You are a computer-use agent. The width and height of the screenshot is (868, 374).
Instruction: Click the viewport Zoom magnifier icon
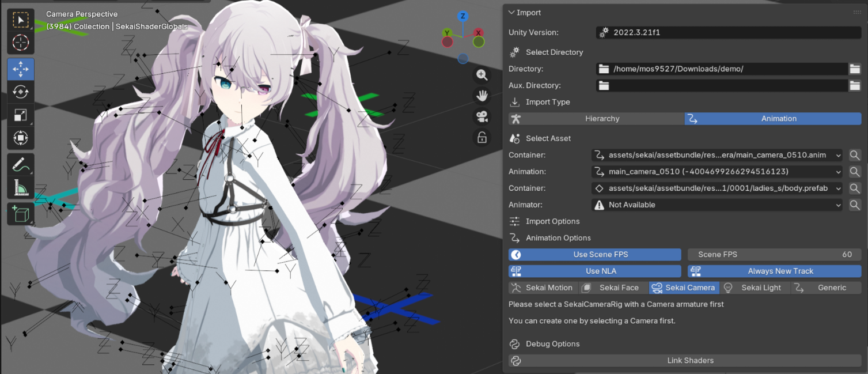tap(482, 75)
